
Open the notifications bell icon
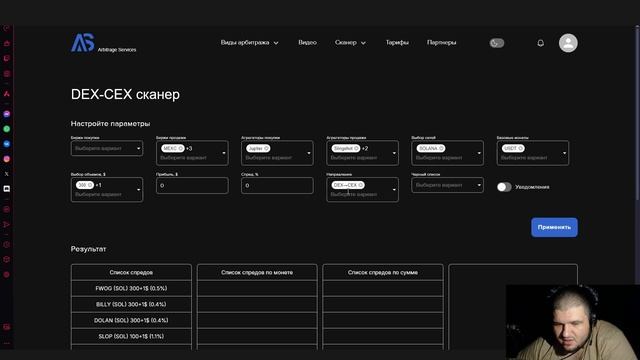(540, 43)
